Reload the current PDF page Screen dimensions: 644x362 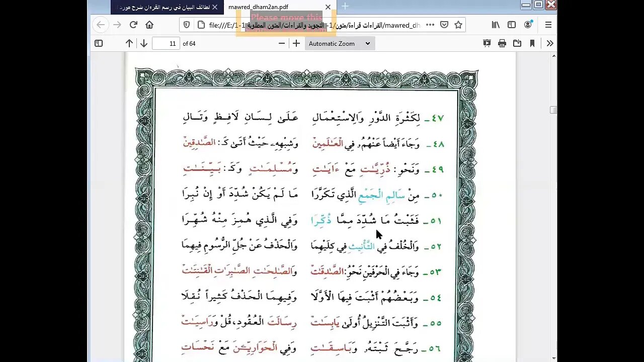133,25
